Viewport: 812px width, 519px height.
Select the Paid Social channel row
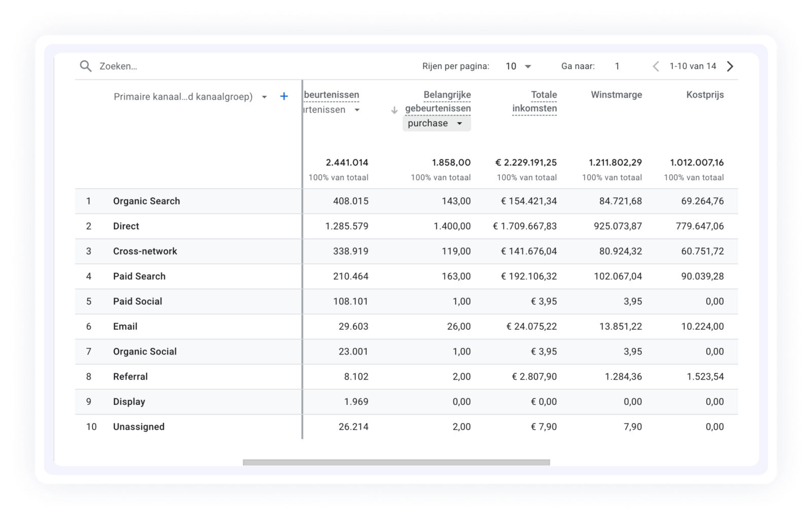[138, 301]
